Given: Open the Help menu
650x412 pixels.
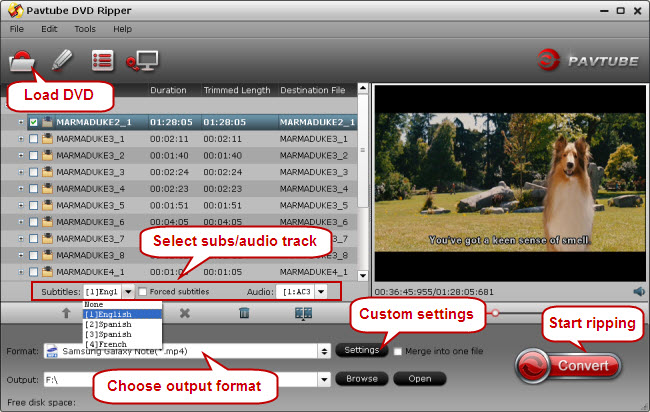Looking at the screenshot, I should [122, 29].
